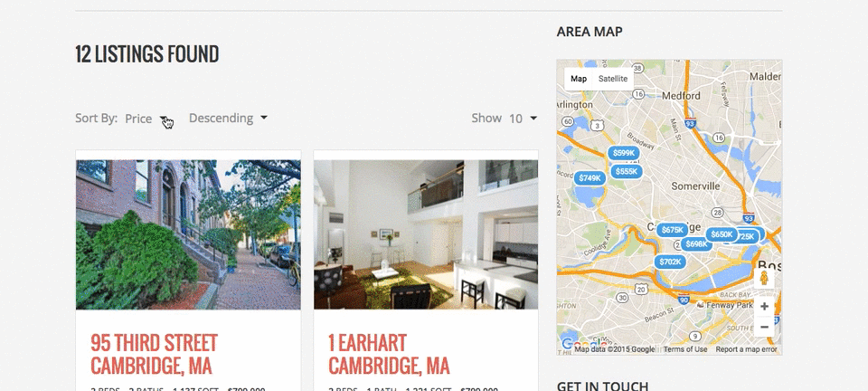
Task: Click the $698K price pin
Action: [696, 243]
